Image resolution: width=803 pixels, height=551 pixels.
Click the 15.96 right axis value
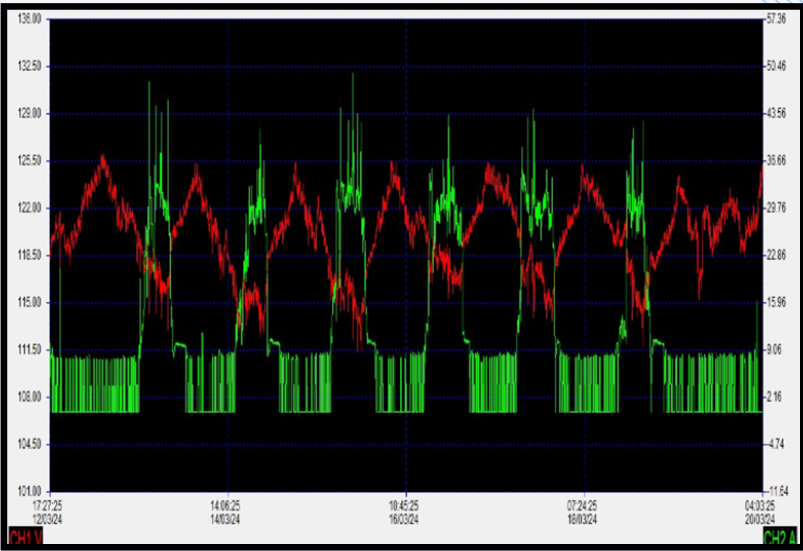[x=778, y=302]
